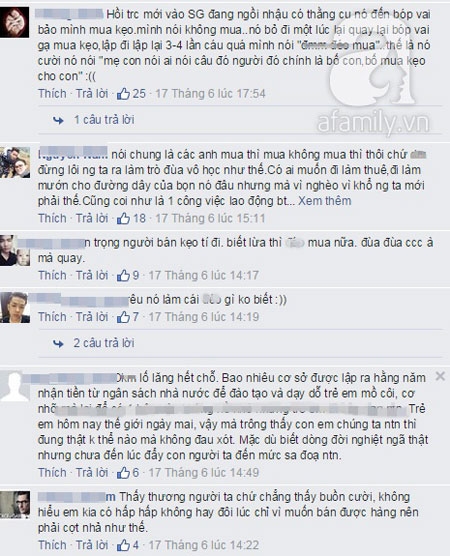This screenshot has width=450, height=556.
Task: Click reply arrow icon beside '1 câu trả lời'
Action: click(58, 121)
